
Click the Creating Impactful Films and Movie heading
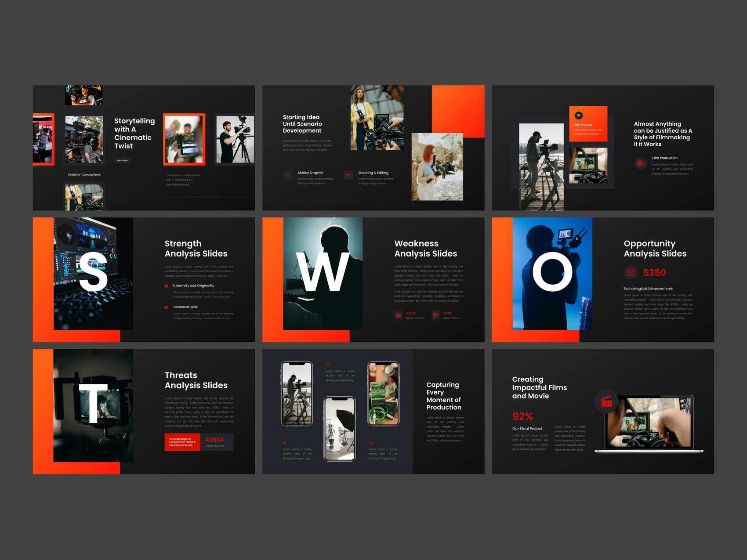click(539, 387)
